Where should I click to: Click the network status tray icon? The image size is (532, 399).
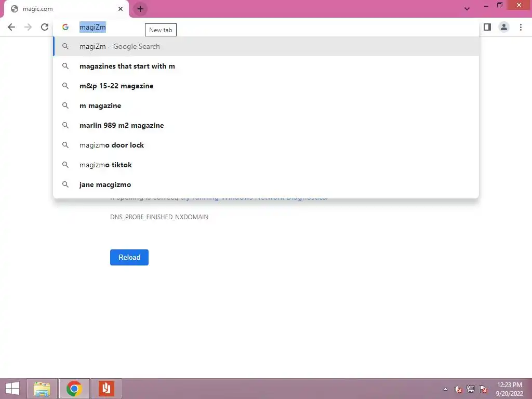pos(471,389)
